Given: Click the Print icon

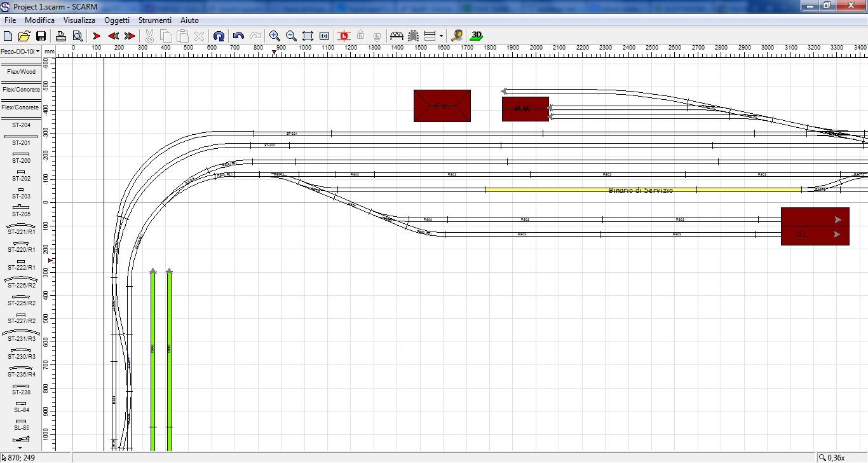Looking at the screenshot, I should click(x=61, y=36).
